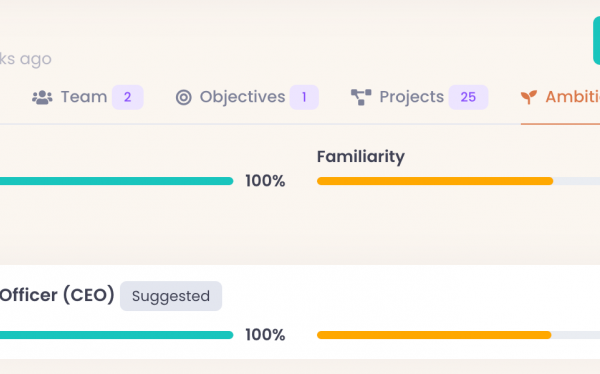Switch to the Objectives tab

point(247,97)
